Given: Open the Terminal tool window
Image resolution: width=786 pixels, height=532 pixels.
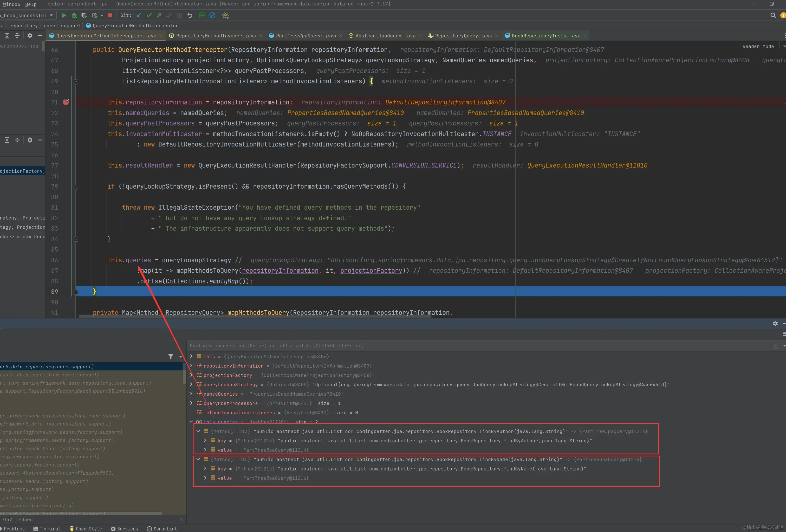Looking at the screenshot, I should click(x=47, y=529).
